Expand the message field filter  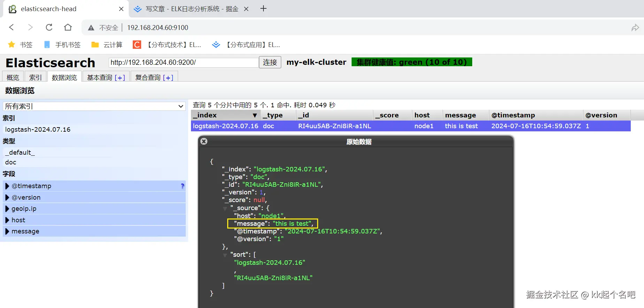pos(94,231)
